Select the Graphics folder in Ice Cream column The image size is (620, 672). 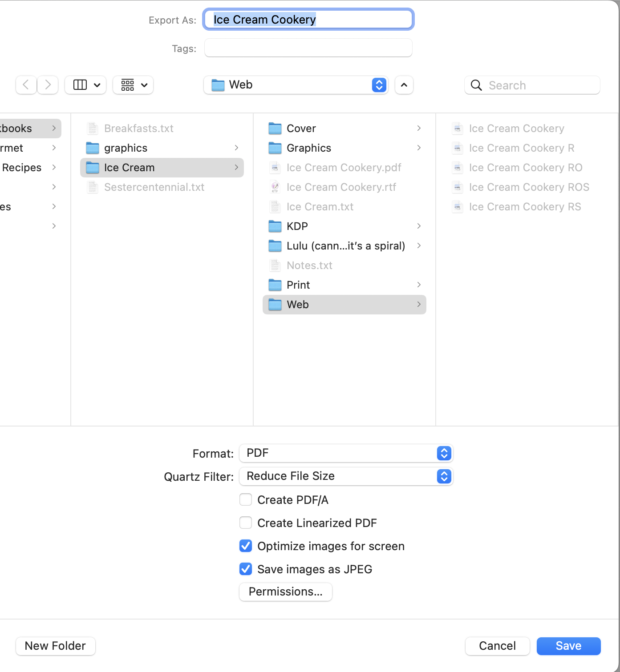click(309, 148)
